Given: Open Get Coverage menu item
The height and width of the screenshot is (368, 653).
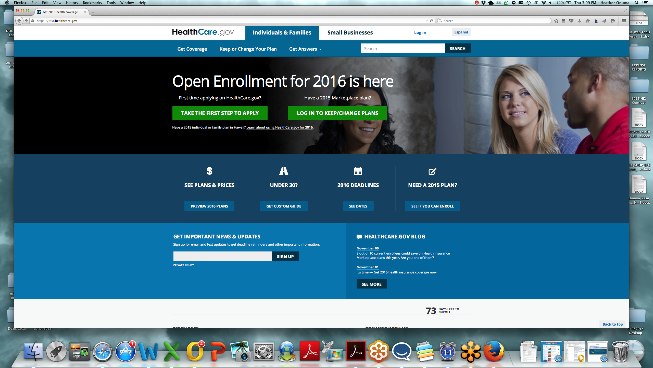Looking at the screenshot, I should [x=192, y=49].
